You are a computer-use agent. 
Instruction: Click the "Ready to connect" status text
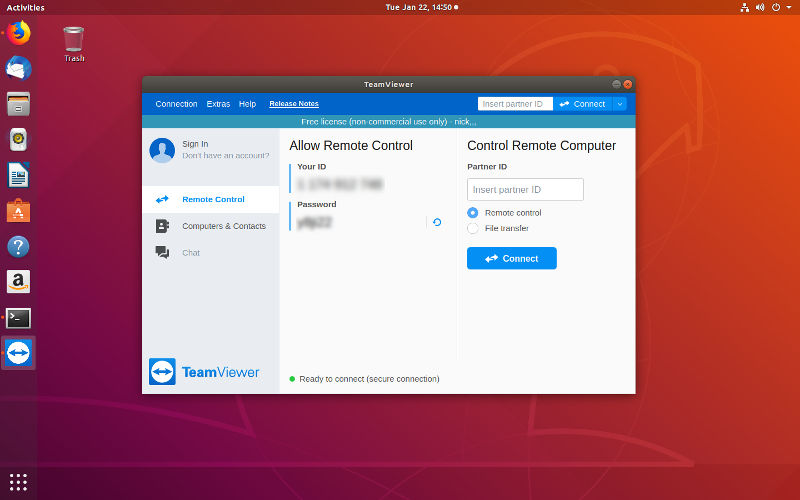[369, 379]
